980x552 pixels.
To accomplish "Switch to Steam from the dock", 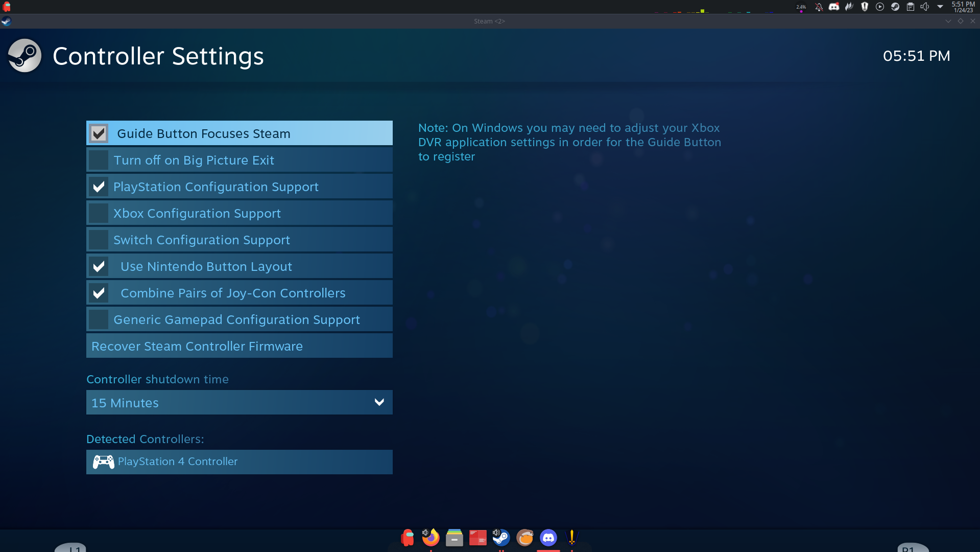I will coord(501,538).
